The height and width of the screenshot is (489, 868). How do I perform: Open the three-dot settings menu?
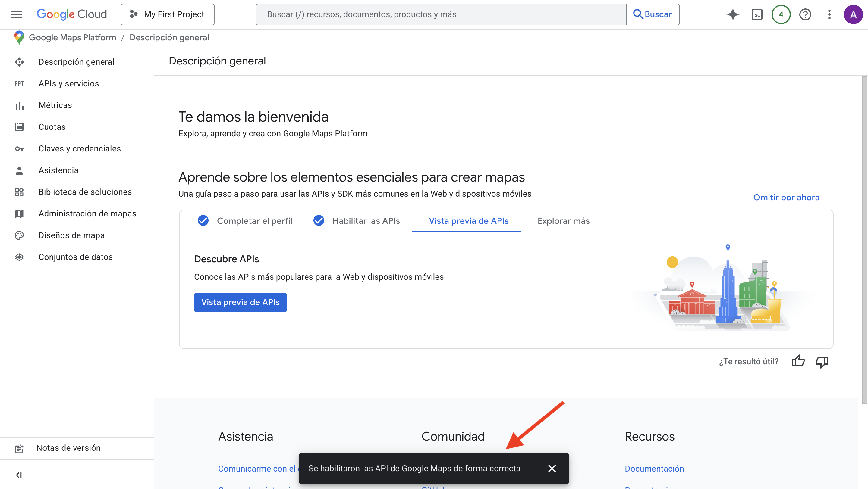pyautogui.click(x=829, y=14)
